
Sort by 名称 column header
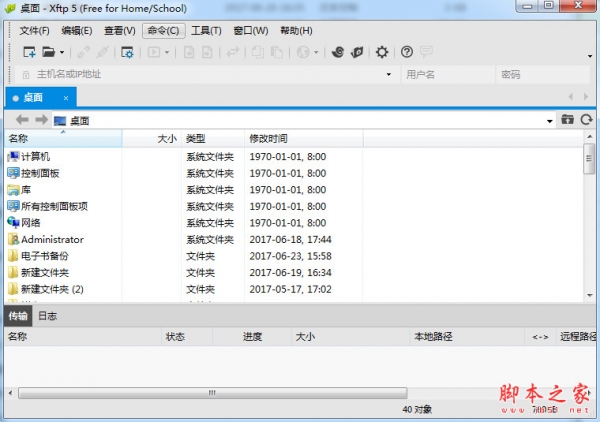[x=64, y=138]
